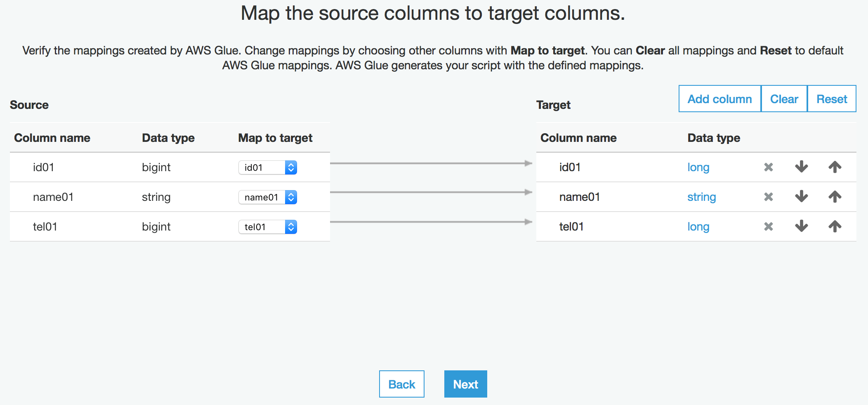Reset mappings to AWS Glue defaults

[x=832, y=99]
